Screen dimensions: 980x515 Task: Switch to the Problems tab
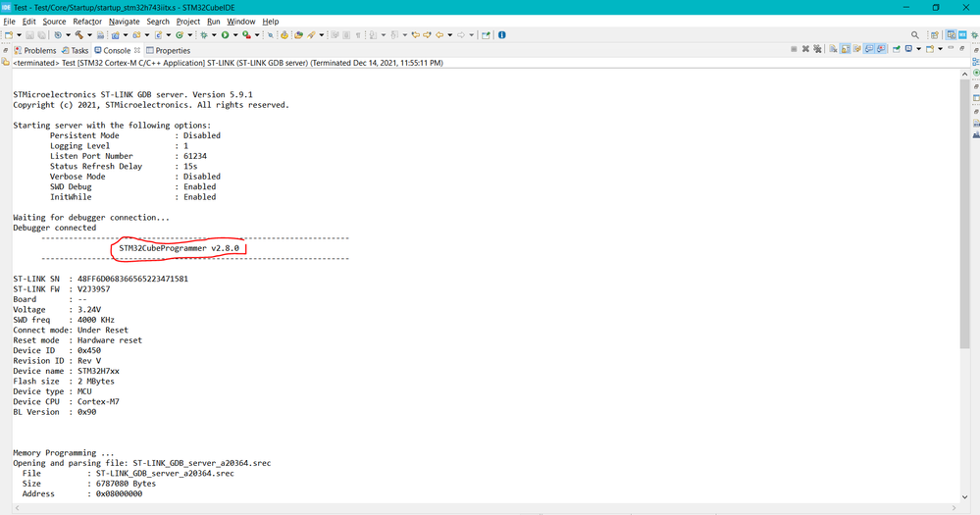point(35,51)
